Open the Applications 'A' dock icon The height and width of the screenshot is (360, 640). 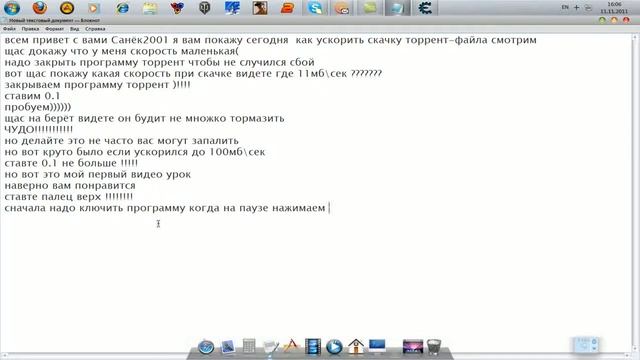291,347
